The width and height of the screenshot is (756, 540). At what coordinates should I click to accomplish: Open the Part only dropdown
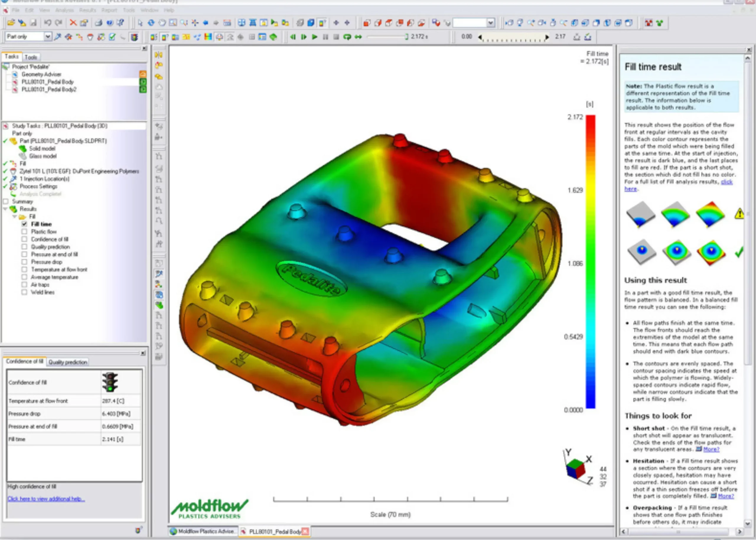pyautogui.click(x=48, y=37)
